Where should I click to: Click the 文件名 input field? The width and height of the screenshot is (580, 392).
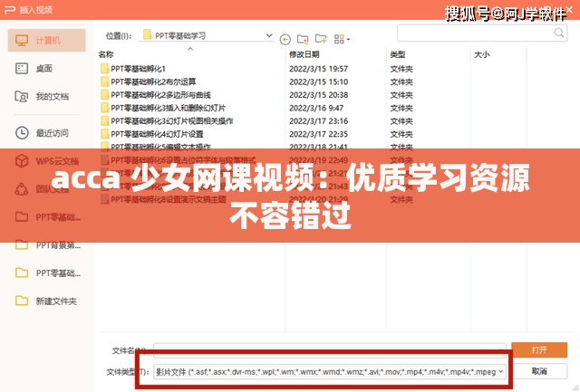[x=330, y=349]
